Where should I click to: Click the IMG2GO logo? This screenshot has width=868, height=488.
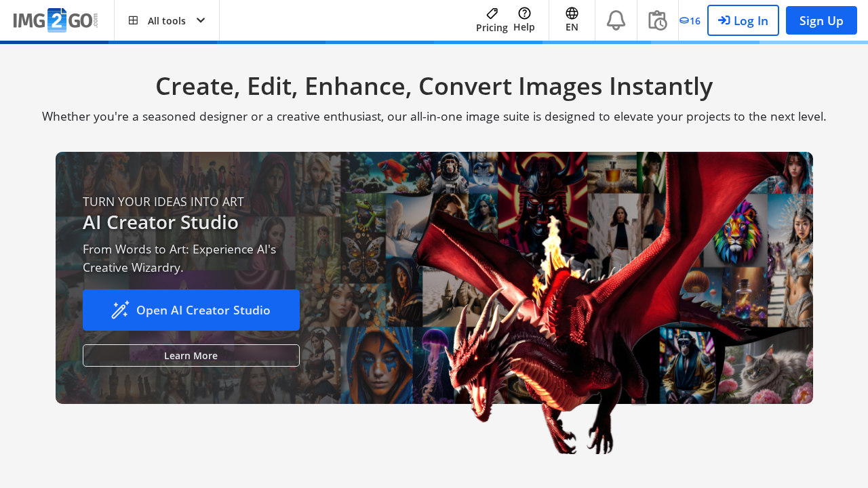click(x=54, y=20)
